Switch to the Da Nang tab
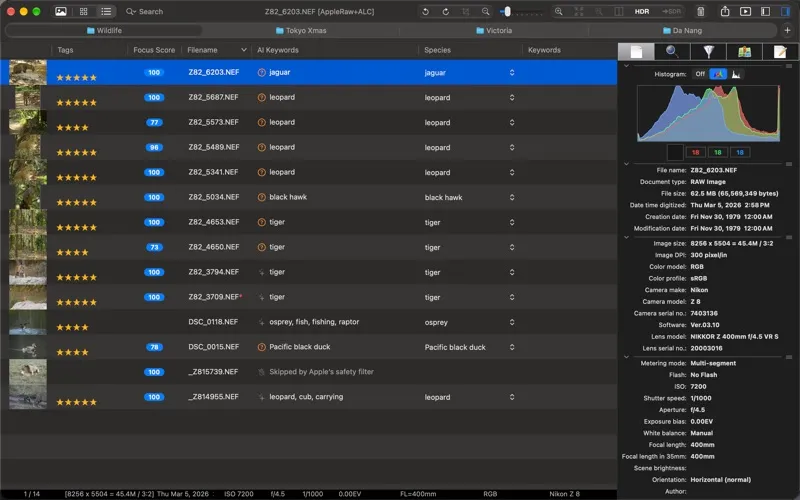 pyautogui.click(x=682, y=30)
